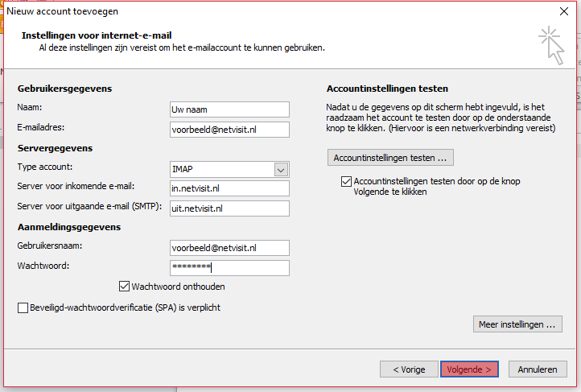Focus the Naam input field
This screenshot has width=581, height=392.
tap(229, 109)
